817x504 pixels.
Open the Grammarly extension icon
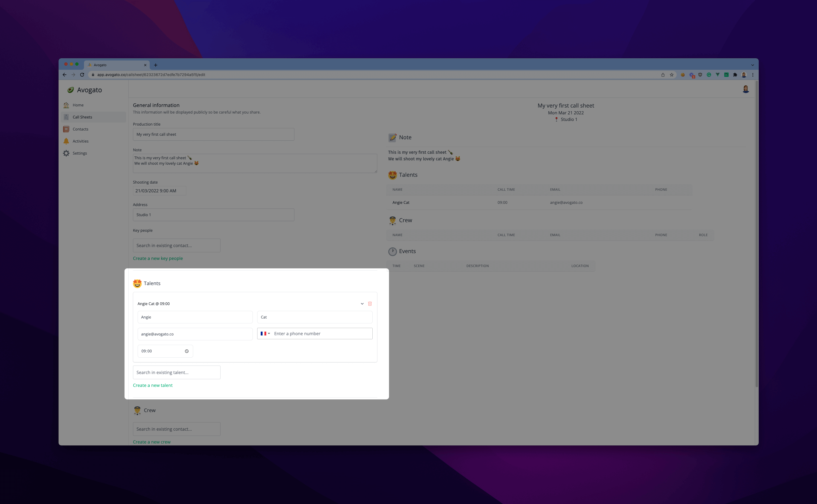(709, 75)
